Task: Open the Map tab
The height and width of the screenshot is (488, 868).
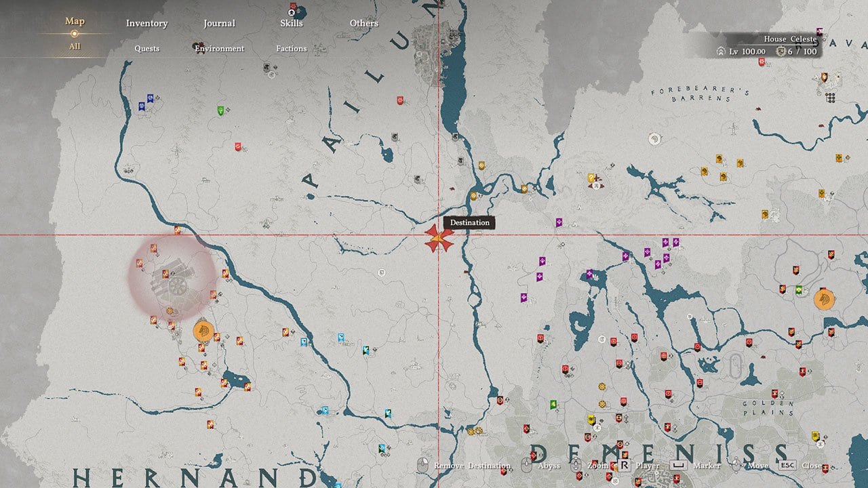Action: [75, 21]
